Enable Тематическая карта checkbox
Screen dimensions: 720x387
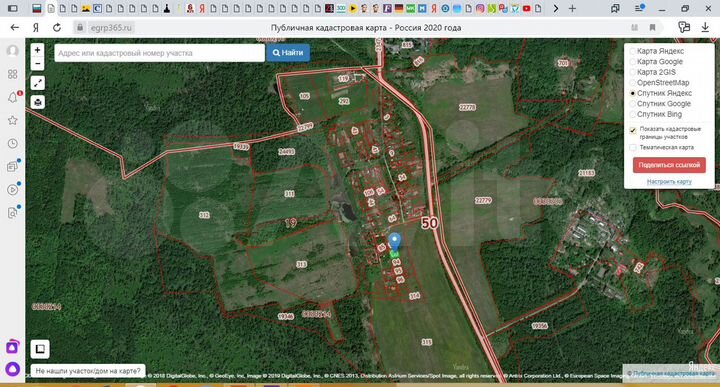pos(633,147)
